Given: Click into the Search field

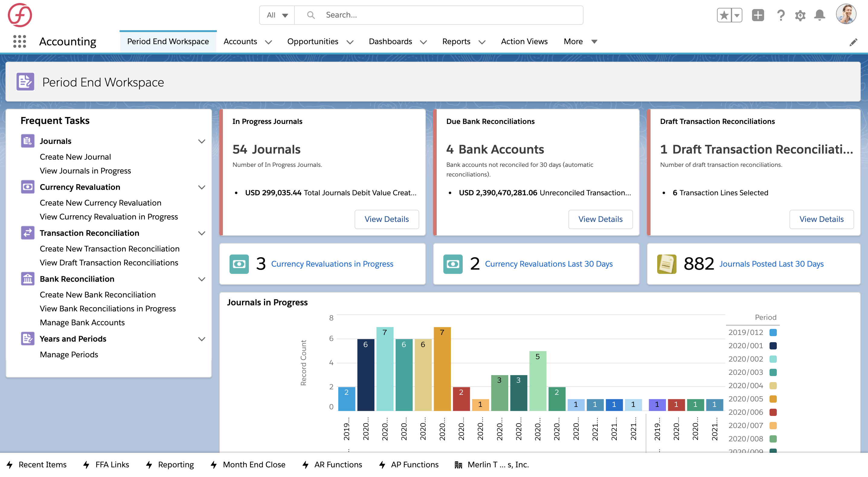Looking at the screenshot, I should tap(439, 15).
